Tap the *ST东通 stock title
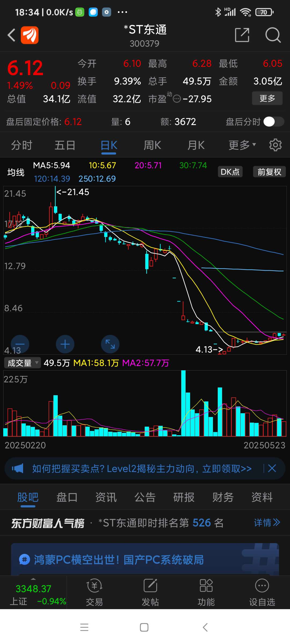Viewport: 290px width, 644px height. pos(145,30)
